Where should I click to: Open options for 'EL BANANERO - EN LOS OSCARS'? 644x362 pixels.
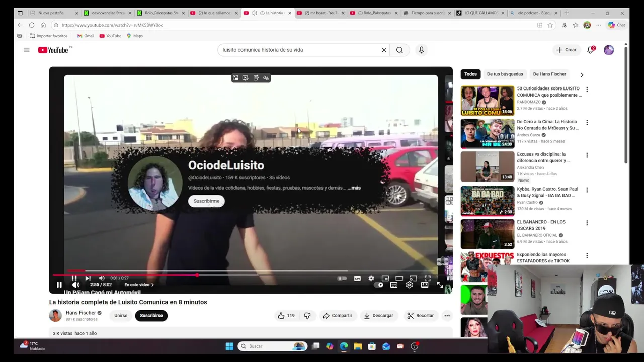(x=587, y=223)
